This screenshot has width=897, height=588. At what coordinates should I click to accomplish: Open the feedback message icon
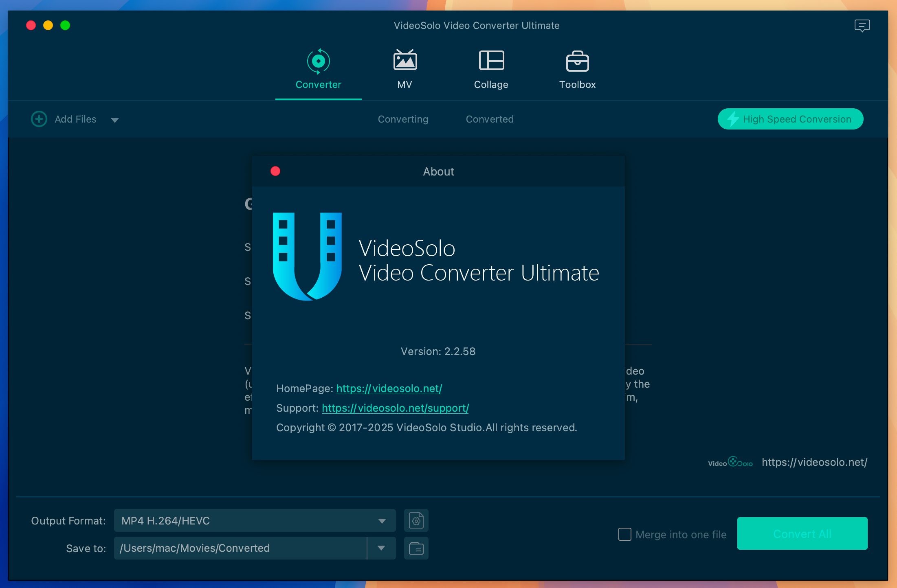click(x=862, y=25)
